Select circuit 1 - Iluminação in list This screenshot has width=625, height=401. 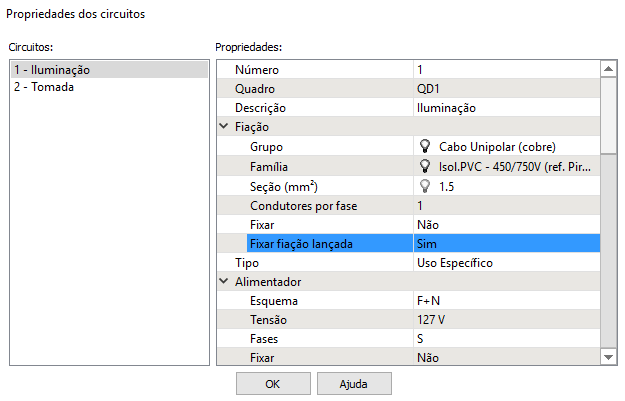click(x=52, y=70)
